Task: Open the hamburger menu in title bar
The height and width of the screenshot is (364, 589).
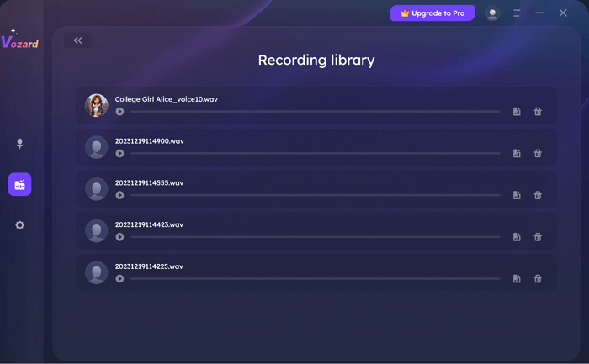Action: tap(517, 13)
